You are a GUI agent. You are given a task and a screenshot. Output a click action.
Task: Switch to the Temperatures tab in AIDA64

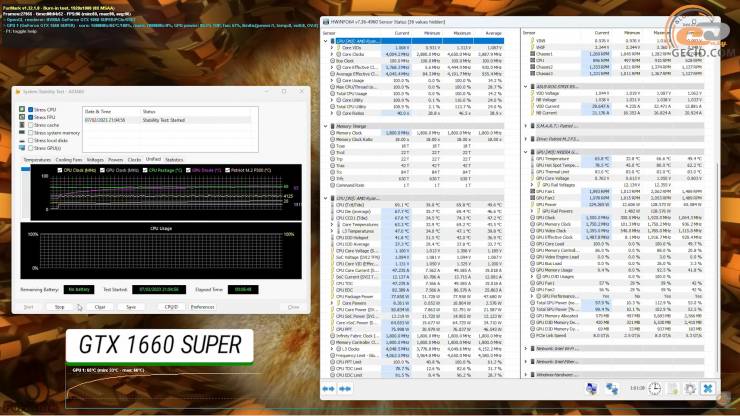(37, 160)
